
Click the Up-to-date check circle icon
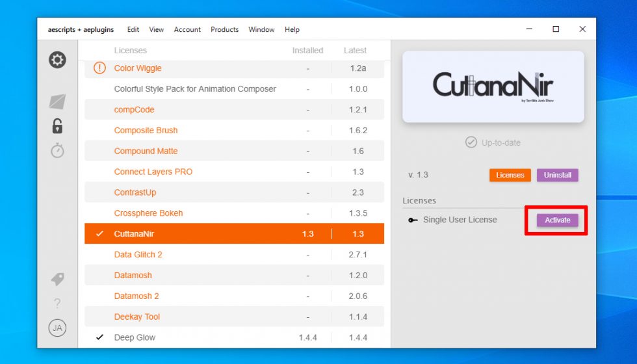(471, 142)
